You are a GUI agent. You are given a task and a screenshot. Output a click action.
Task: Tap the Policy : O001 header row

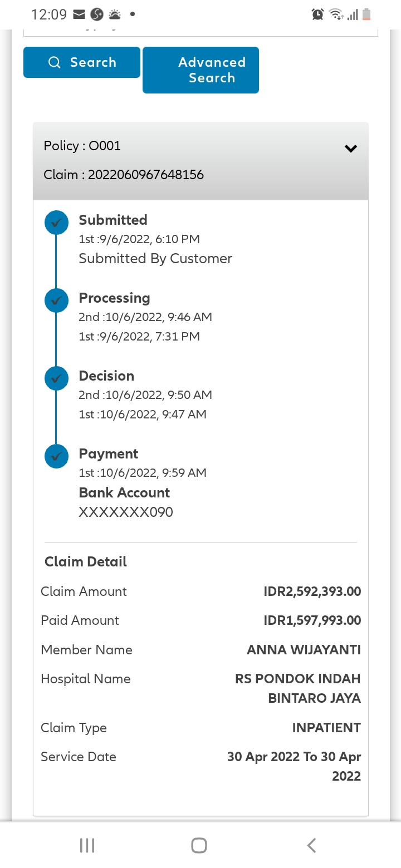coord(82,146)
